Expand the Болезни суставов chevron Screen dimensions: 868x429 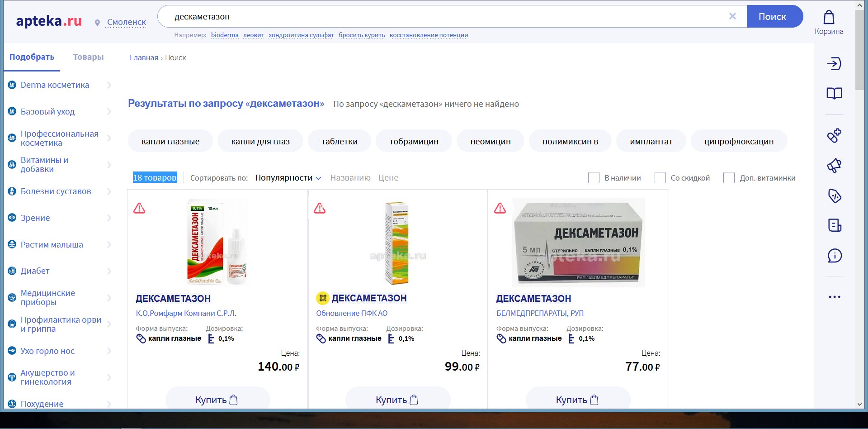pyautogui.click(x=109, y=191)
